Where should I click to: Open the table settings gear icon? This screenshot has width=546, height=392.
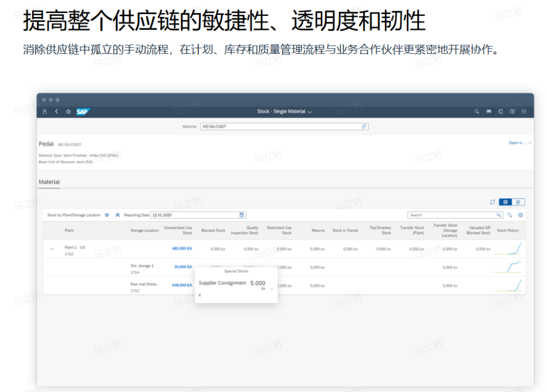coord(520,215)
